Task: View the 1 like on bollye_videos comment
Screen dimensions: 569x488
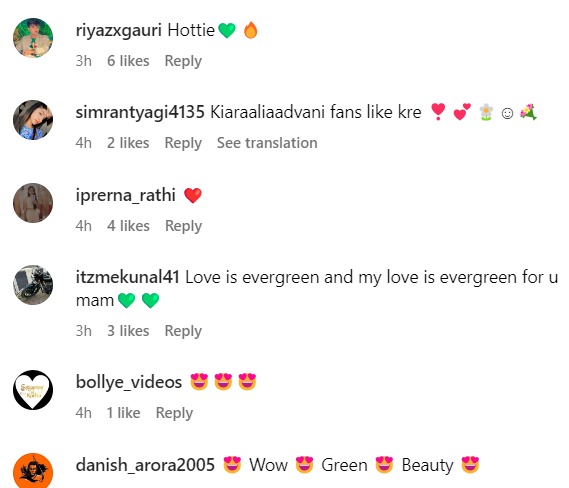Action: [123, 413]
